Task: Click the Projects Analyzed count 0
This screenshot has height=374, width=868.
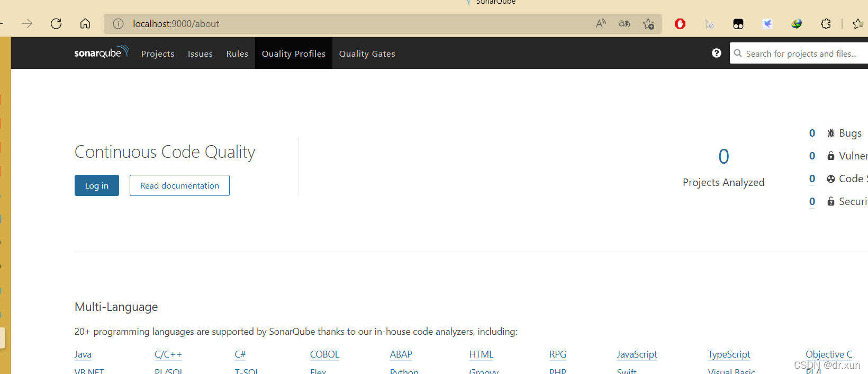Action: tap(724, 156)
